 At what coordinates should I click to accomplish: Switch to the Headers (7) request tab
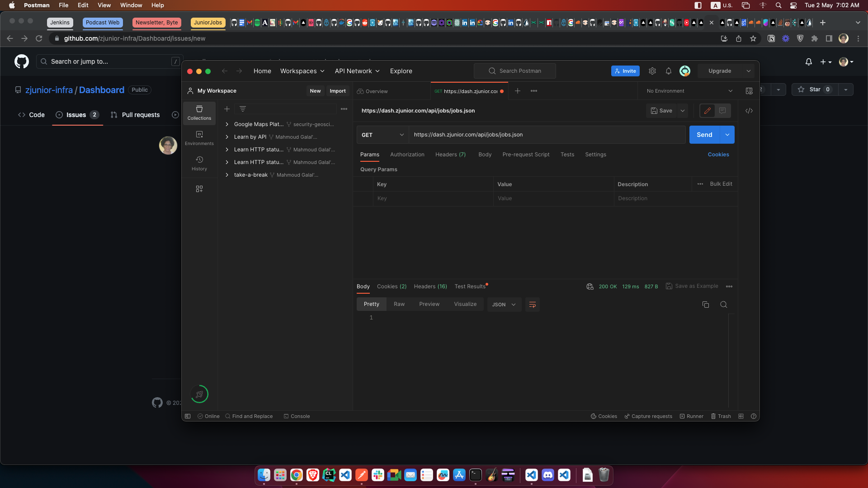click(x=450, y=155)
